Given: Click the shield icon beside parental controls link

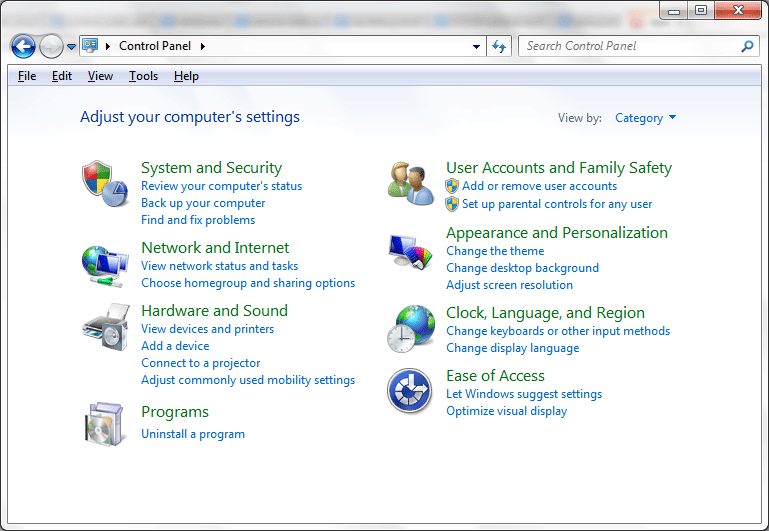Looking at the screenshot, I should click(452, 204).
